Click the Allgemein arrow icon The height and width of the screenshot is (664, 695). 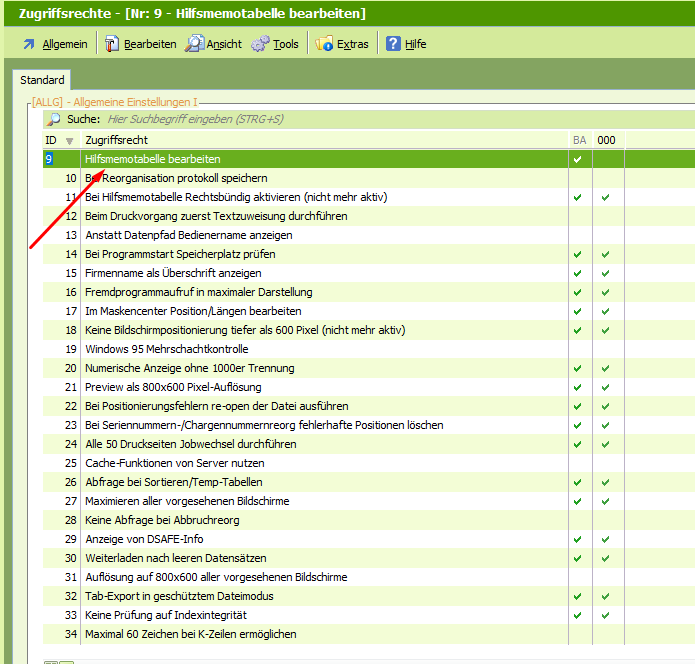29,44
